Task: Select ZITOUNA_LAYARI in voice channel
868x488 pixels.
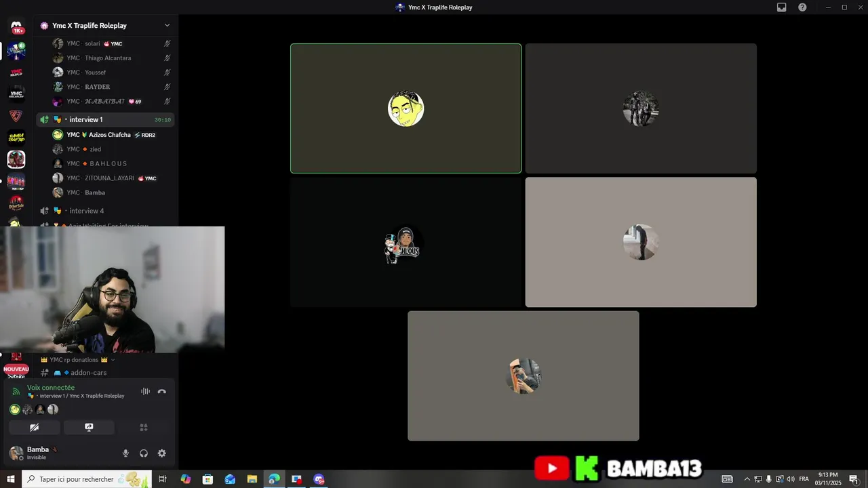Action: 105,178
